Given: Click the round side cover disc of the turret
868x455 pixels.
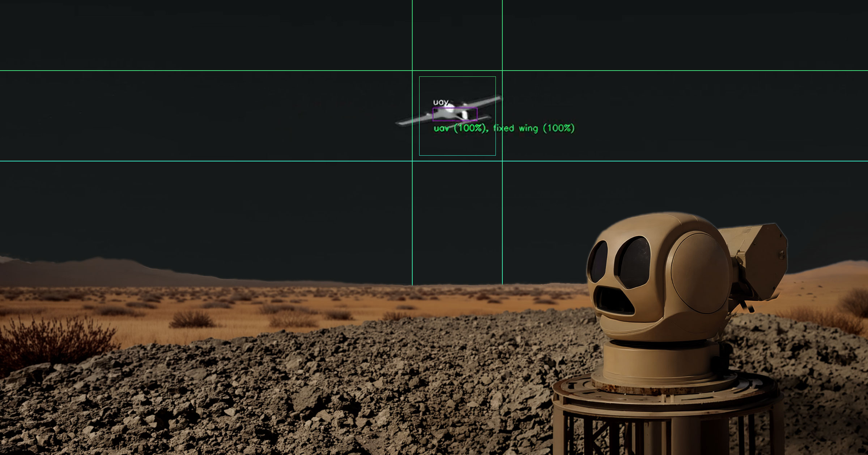Looking at the screenshot, I should (x=700, y=273).
